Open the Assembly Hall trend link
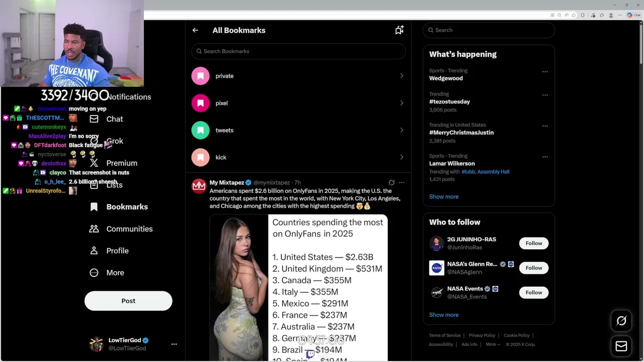644x362 pixels. (493, 172)
